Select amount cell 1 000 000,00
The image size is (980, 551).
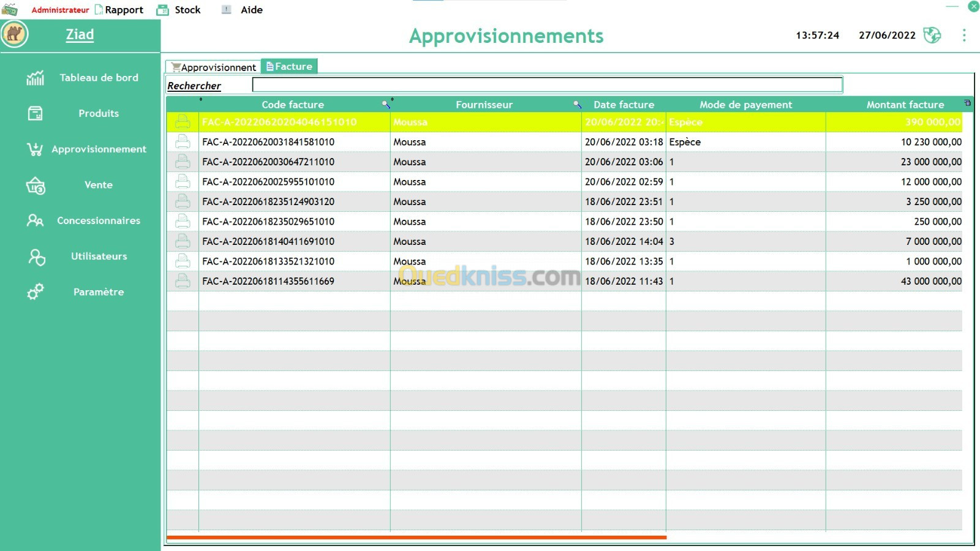tap(894, 261)
